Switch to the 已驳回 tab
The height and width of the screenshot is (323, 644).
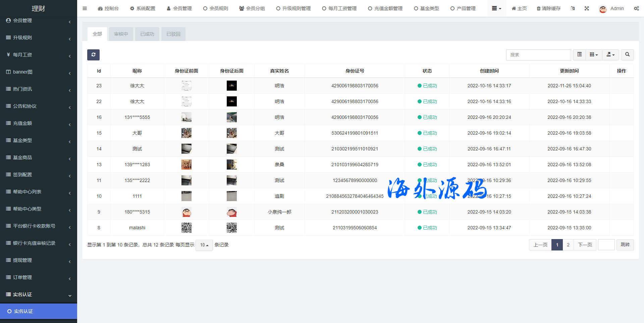(173, 34)
